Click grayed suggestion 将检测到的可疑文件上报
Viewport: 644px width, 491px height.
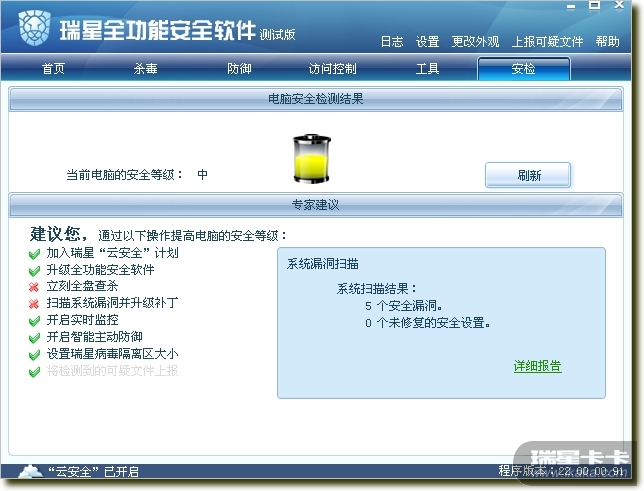[x=112, y=371]
